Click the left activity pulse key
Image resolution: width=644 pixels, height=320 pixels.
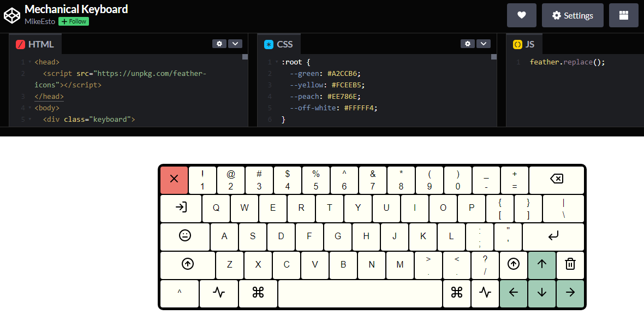tap(219, 293)
